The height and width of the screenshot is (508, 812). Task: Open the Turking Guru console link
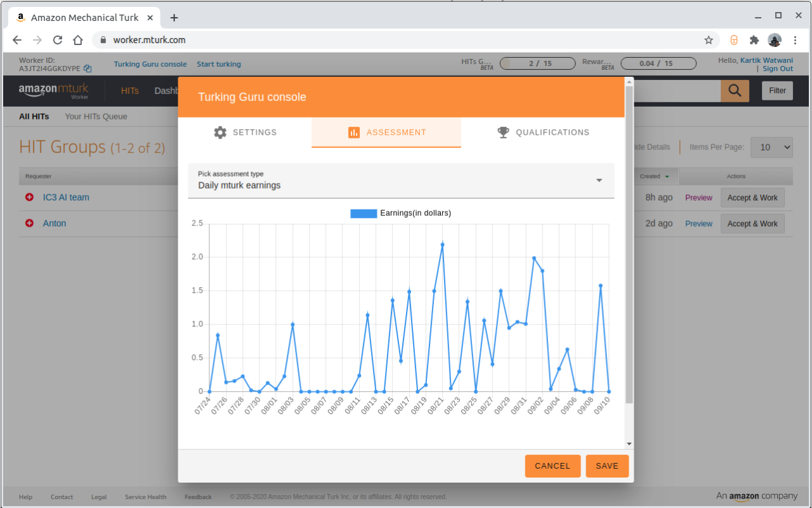(150, 64)
